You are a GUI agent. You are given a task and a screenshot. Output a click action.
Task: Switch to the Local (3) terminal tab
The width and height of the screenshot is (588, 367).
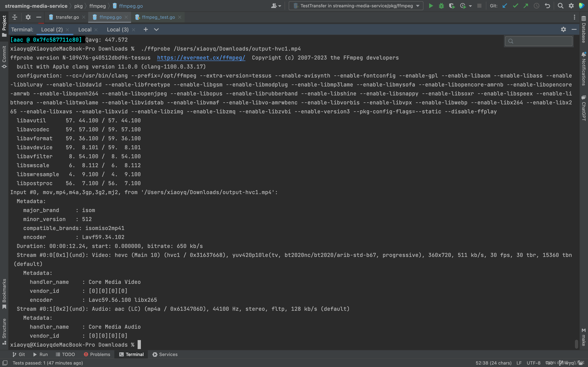[118, 30]
